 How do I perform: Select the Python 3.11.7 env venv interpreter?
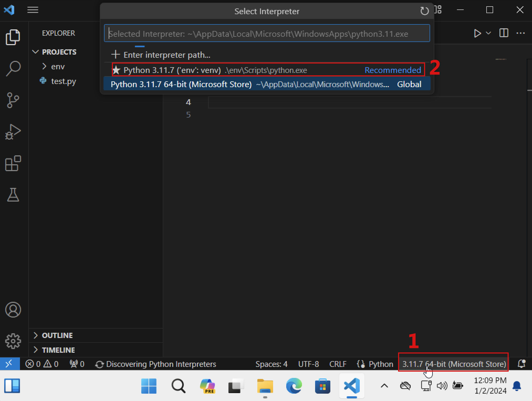coord(267,70)
